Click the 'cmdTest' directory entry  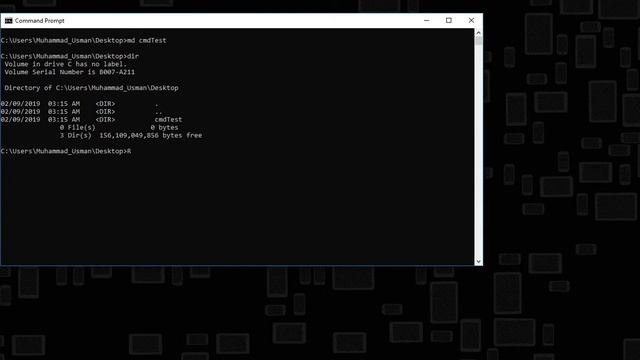tap(168, 120)
